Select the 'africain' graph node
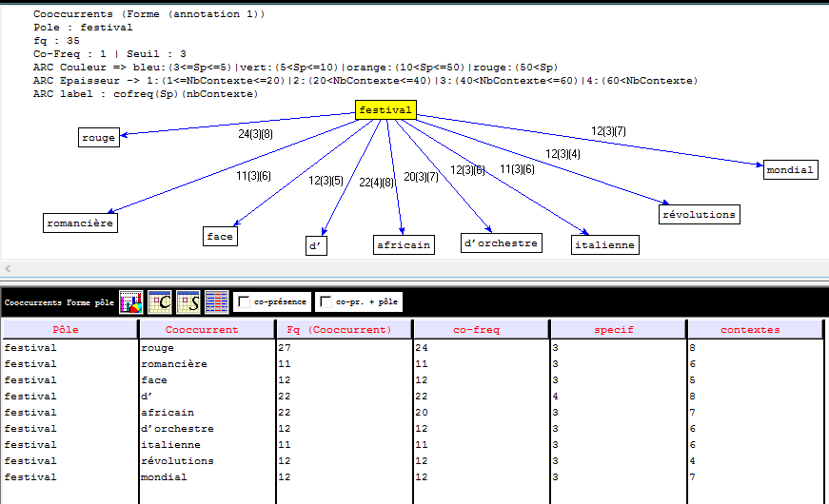 tap(404, 244)
